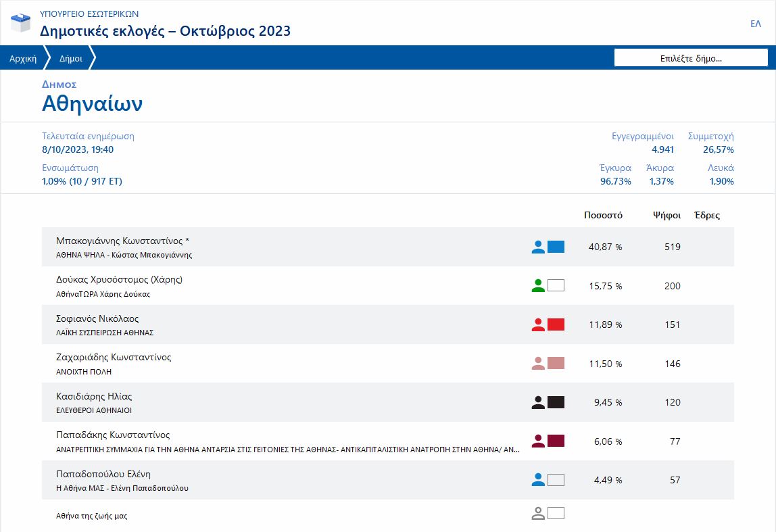Click the person icon for Παπαδοπούλου Ελένη

[538, 480]
